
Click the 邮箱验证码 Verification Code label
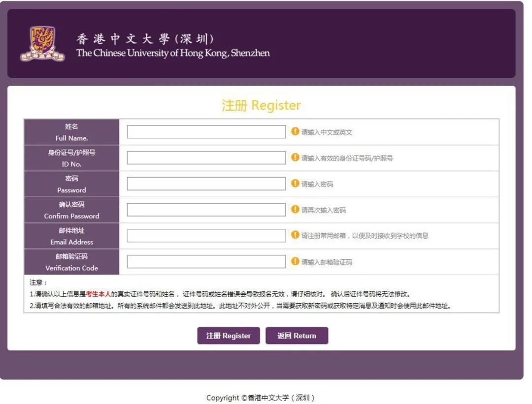(71, 262)
